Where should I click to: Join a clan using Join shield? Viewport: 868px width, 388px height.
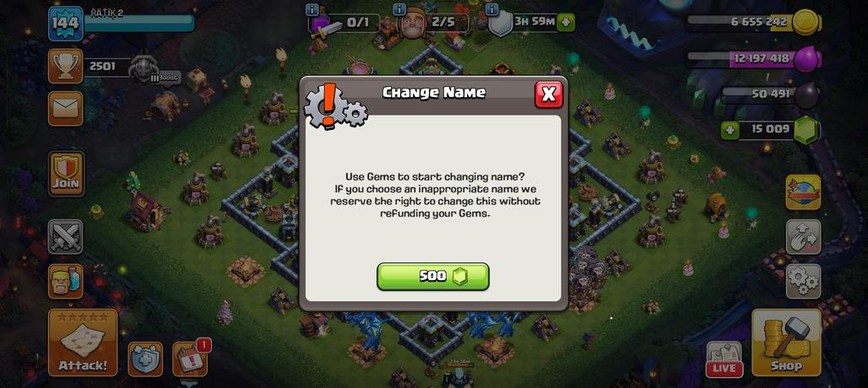(x=66, y=173)
